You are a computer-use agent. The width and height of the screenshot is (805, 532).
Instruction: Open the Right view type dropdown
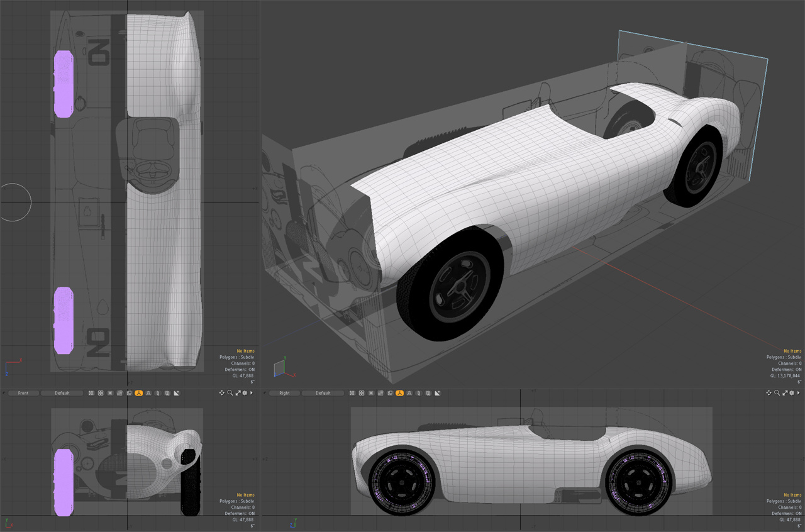point(284,393)
